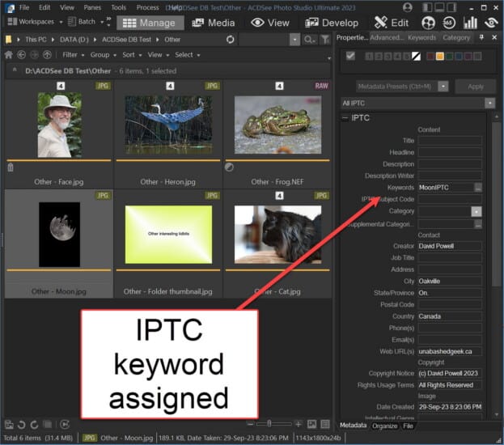This screenshot has width=504, height=445.
Task: Open keywords picker ellipsis button
Action: pos(478,187)
